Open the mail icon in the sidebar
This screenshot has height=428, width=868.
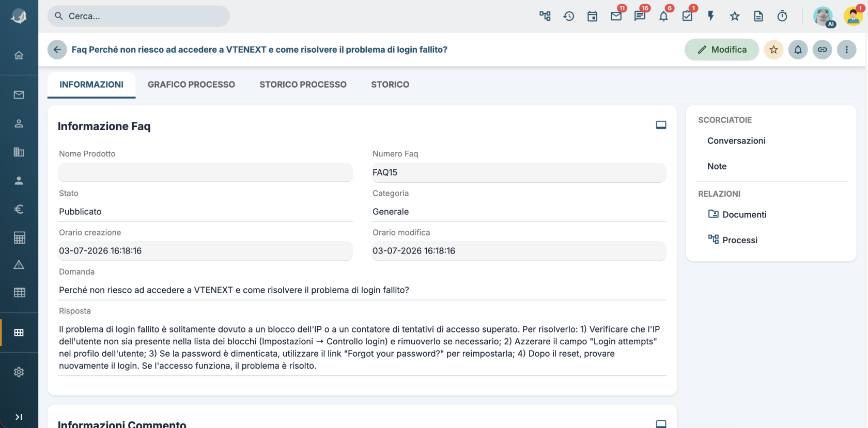coord(19,94)
